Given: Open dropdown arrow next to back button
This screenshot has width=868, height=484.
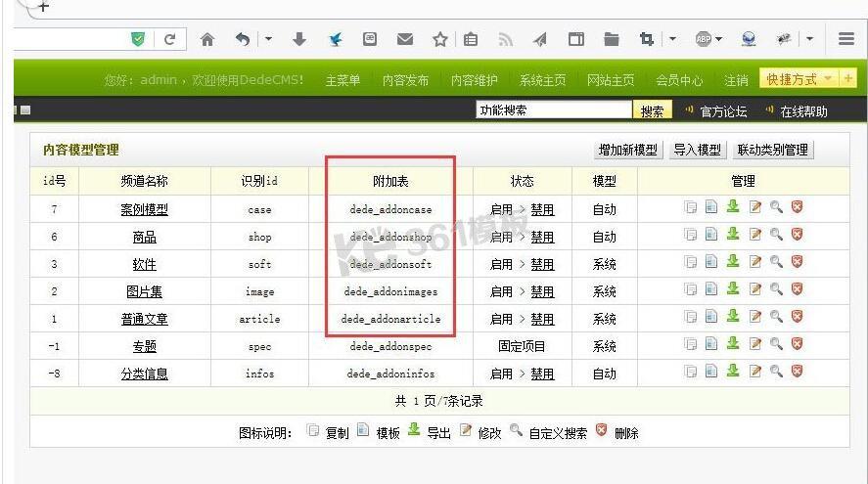Looking at the screenshot, I should click(268, 39).
